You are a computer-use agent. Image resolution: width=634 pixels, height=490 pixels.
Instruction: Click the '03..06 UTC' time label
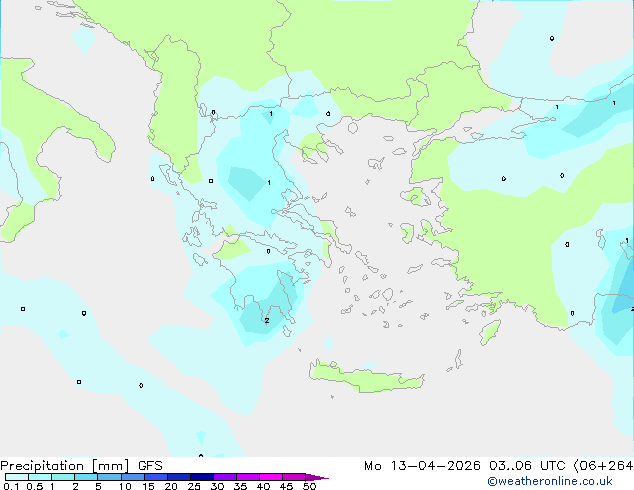pos(527,466)
